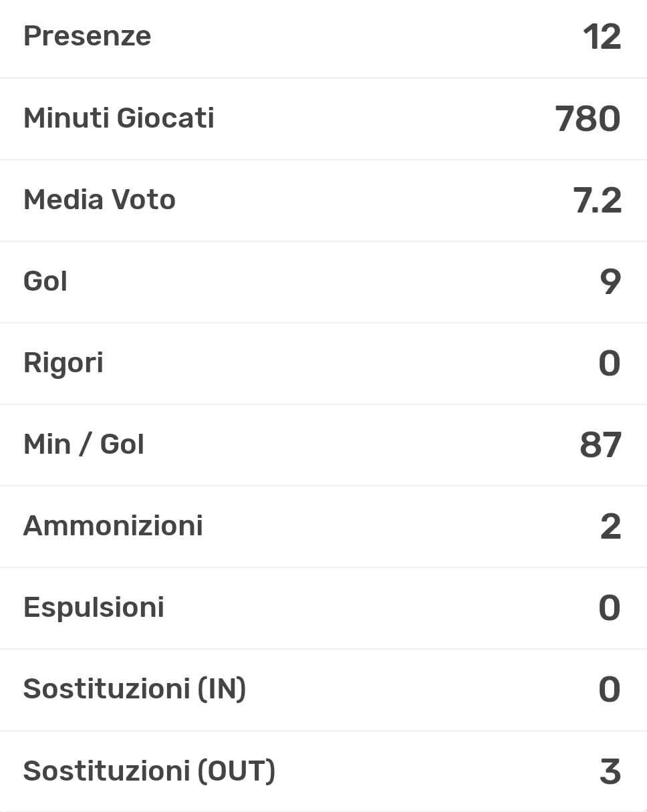Tap the Rigori label

[x=63, y=363]
